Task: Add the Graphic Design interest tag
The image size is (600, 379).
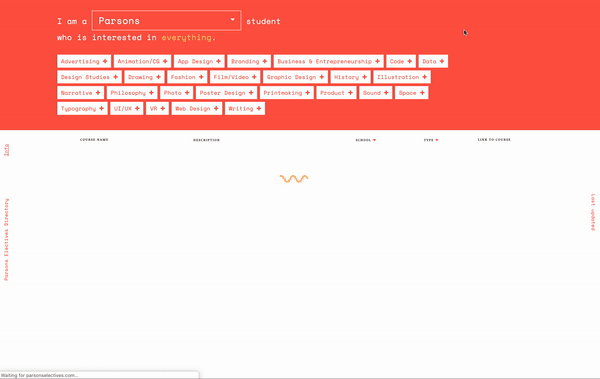Action: (x=295, y=77)
